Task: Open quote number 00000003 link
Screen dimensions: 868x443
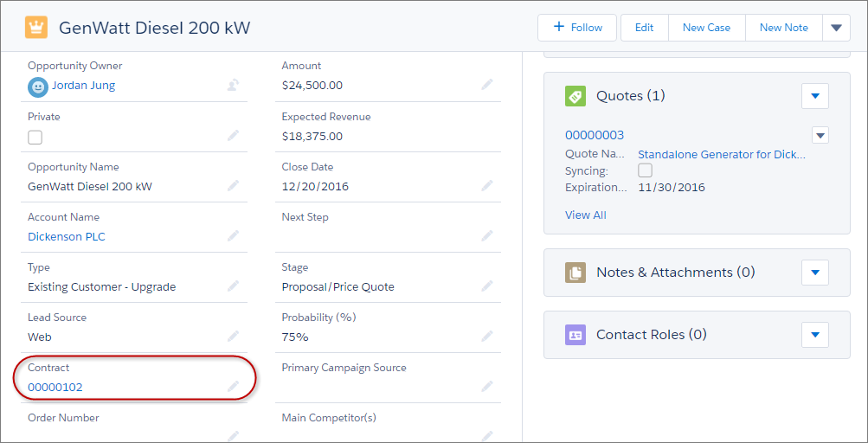Action: point(595,135)
